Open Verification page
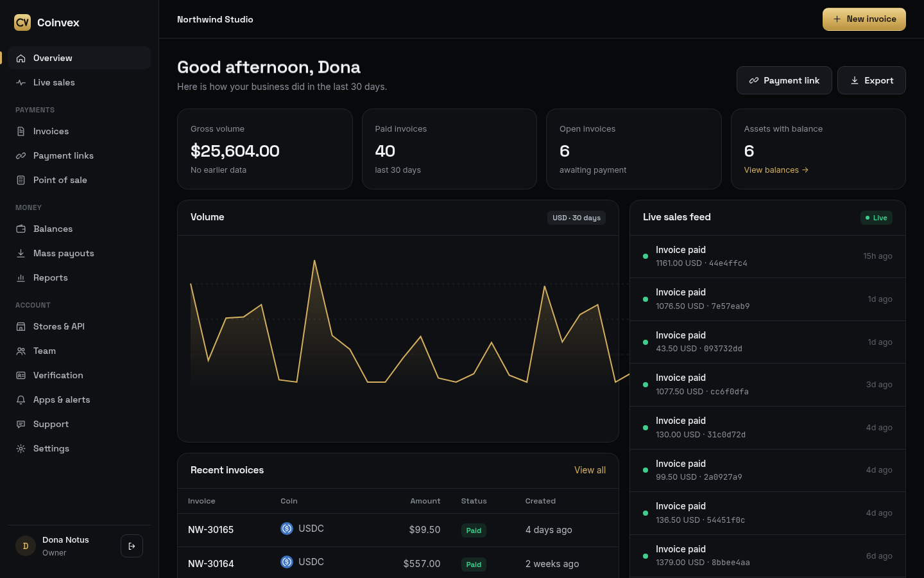Screen dimensions: 924x578 click(80, 375)
